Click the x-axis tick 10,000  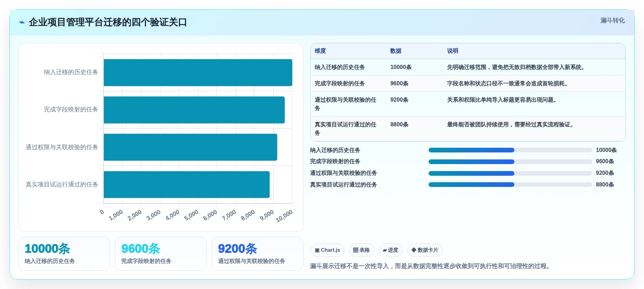284,215
